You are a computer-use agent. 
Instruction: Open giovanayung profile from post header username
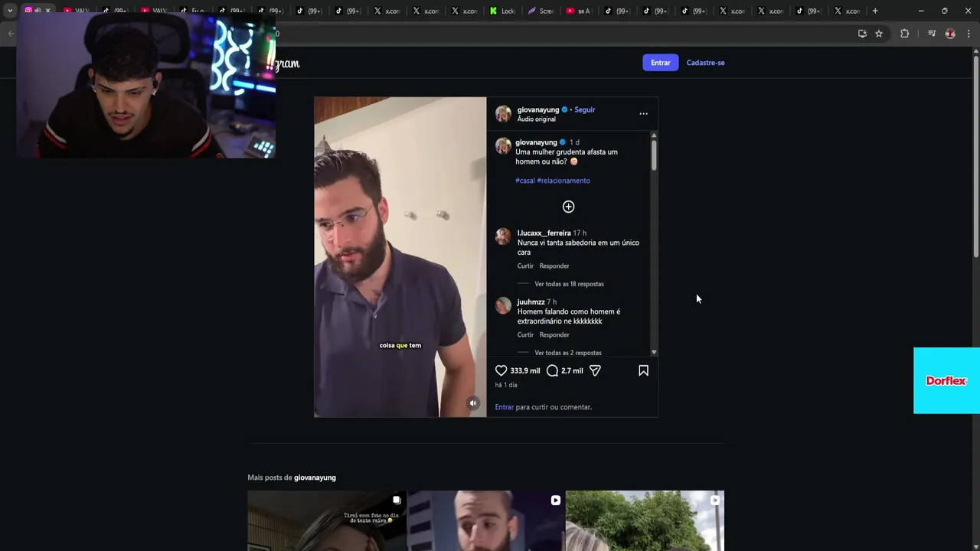538,109
